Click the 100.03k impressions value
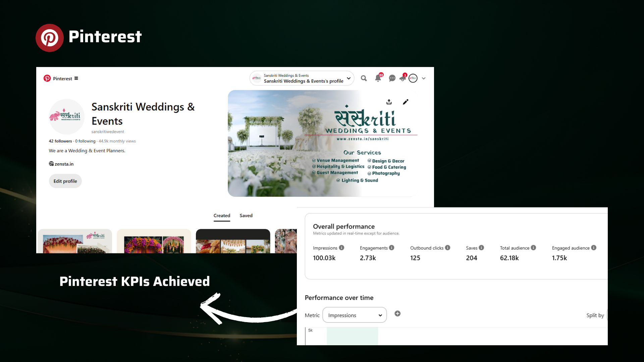 click(324, 258)
